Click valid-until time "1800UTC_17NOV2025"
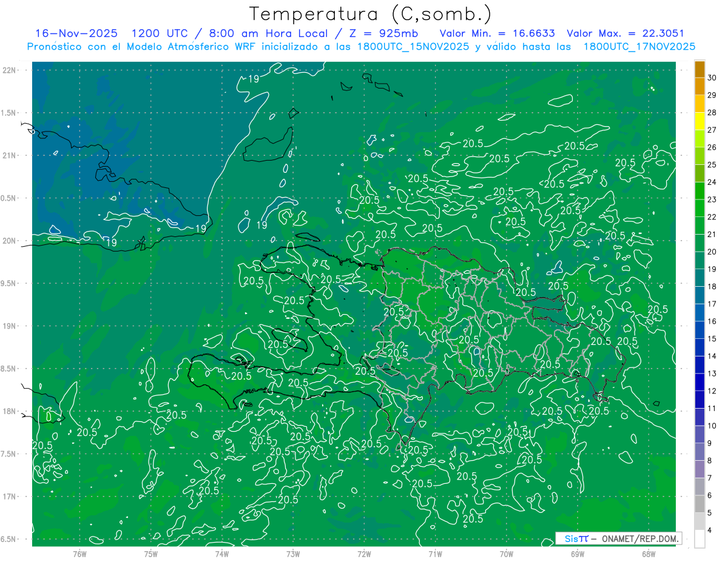The width and height of the screenshot is (728, 562). (x=639, y=47)
